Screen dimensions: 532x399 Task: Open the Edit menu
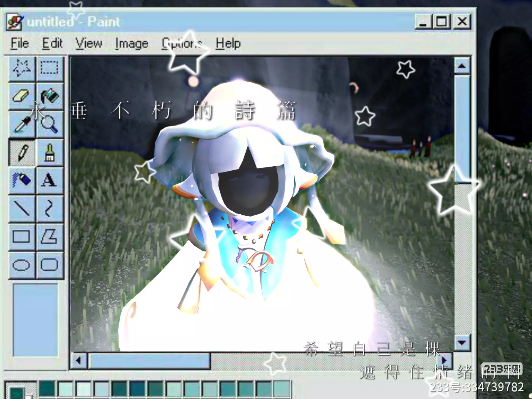point(52,43)
